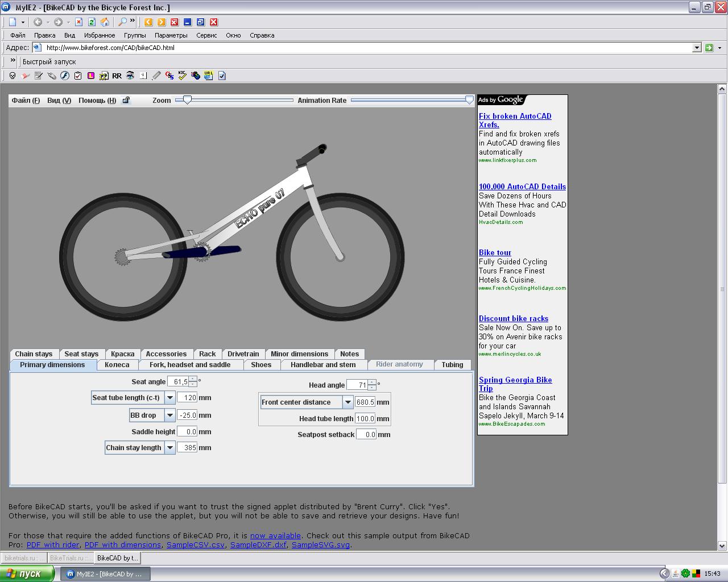The image size is (728, 582).
Task: Click the Home page icon in browser toolbar
Action: [105, 22]
